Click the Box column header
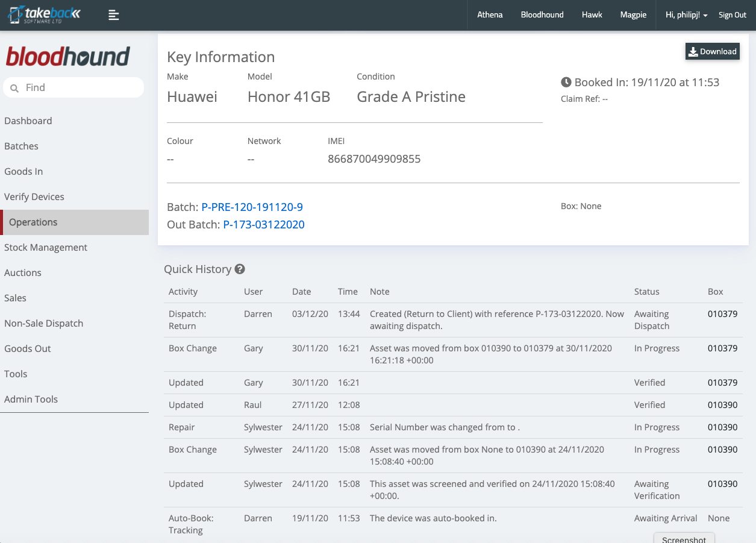756x543 pixels. click(716, 292)
